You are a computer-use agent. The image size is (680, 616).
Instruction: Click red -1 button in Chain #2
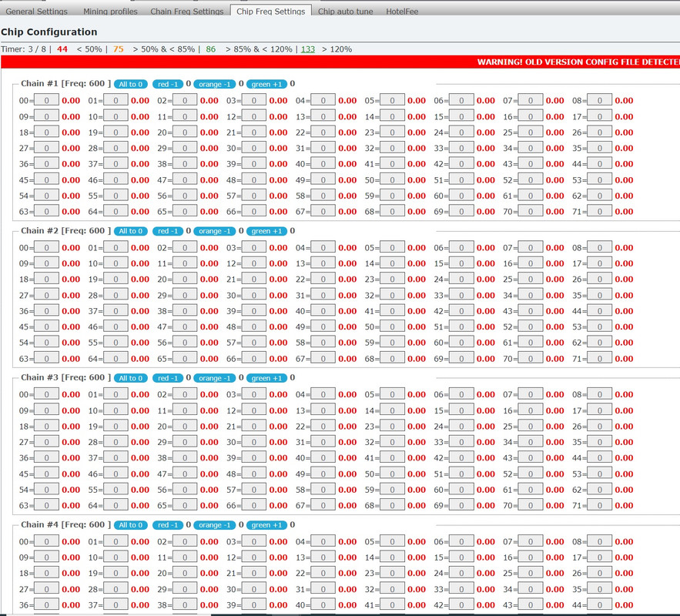[x=168, y=231]
